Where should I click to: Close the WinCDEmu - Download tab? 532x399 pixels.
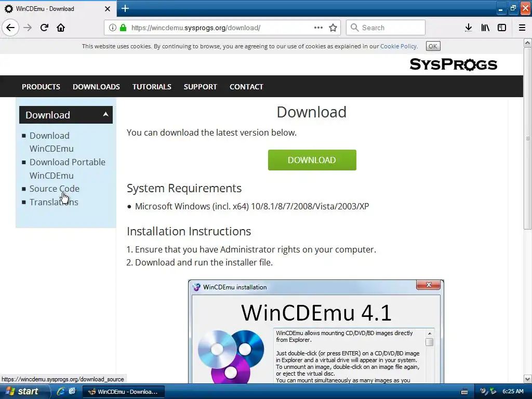[107, 9]
